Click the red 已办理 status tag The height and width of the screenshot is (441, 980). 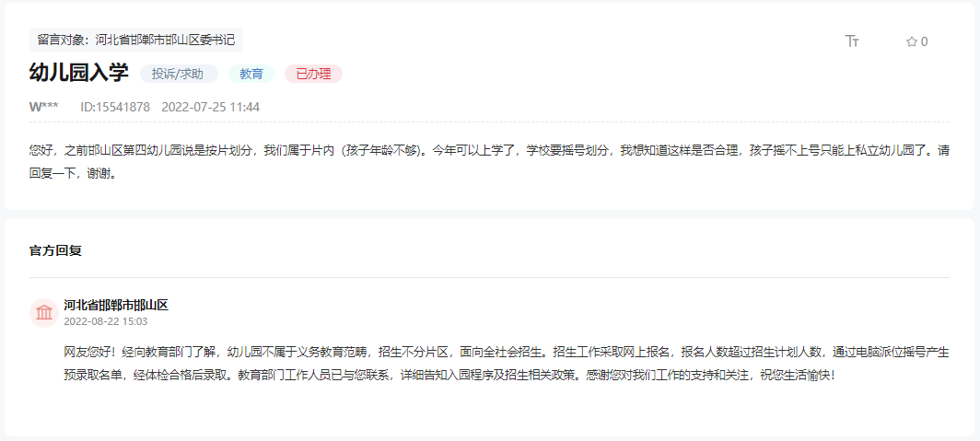[313, 74]
